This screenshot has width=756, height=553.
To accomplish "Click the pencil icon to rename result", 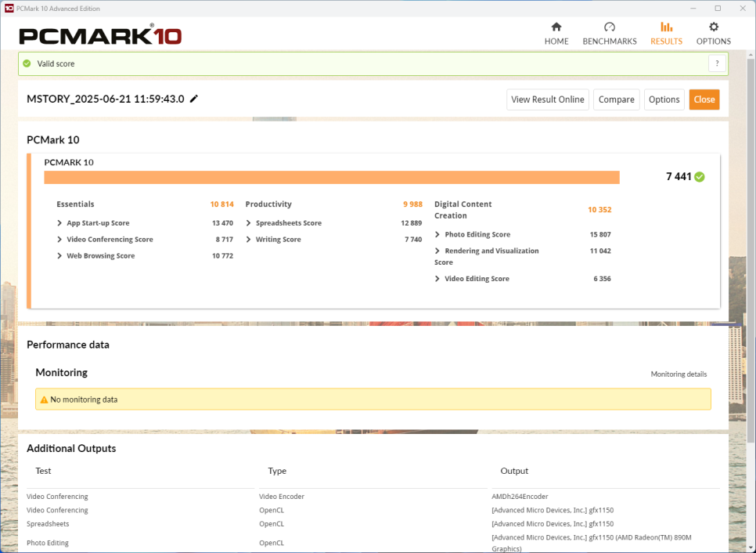I will pyautogui.click(x=194, y=99).
